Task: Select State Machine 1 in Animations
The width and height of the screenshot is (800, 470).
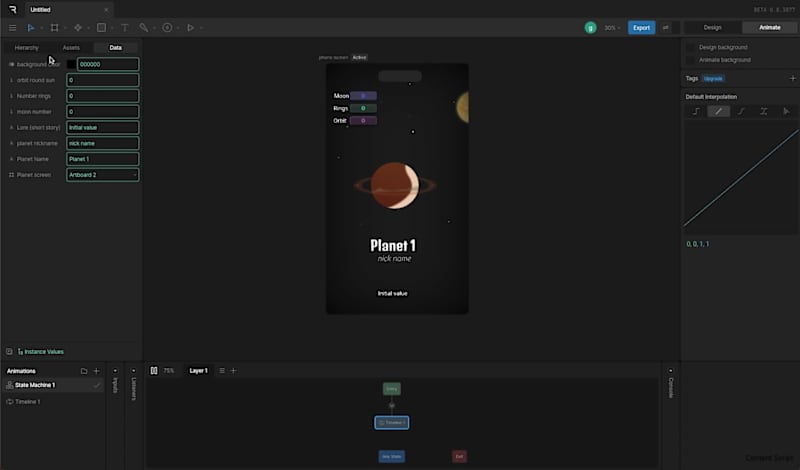Action: [53, 385]
